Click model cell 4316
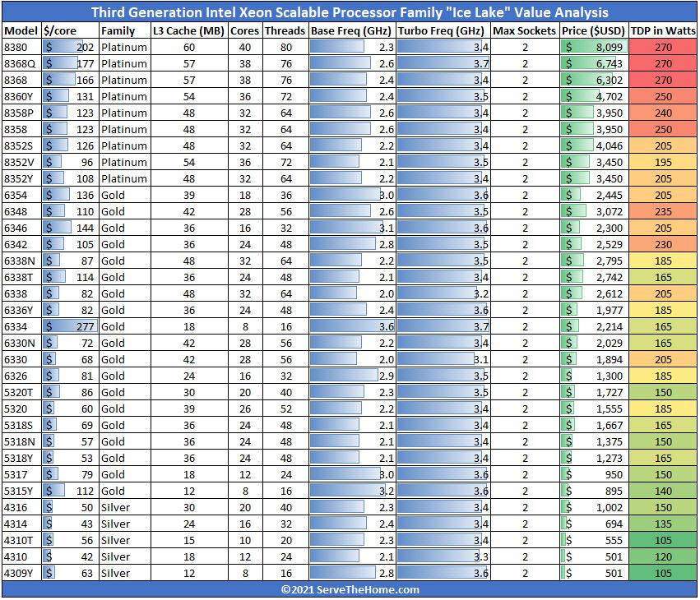Viewport: 700px width, 600px height. (21, 508)
